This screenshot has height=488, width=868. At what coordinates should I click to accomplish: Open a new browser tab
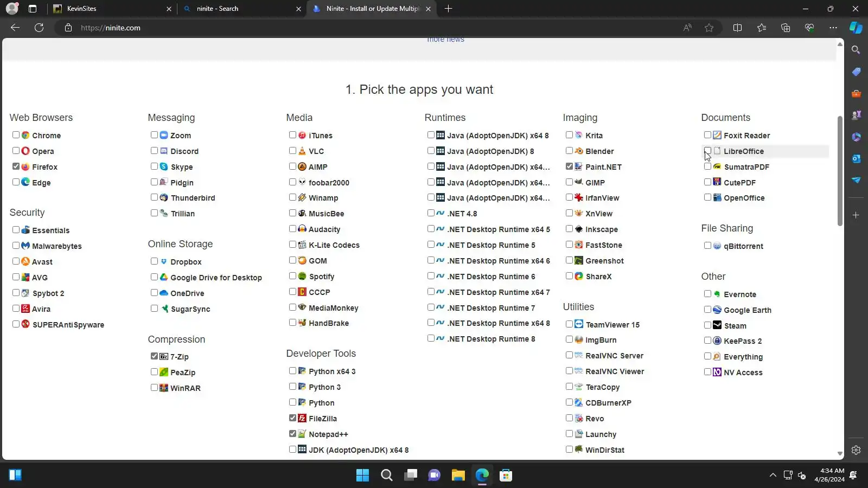448,9
